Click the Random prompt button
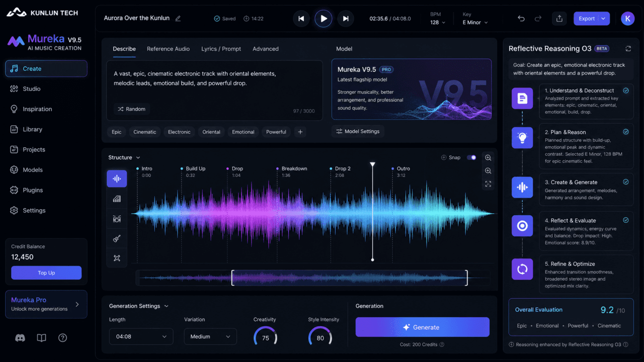Image resolution: width=644 pixels, height=362 pixels. tap(131, 109)
